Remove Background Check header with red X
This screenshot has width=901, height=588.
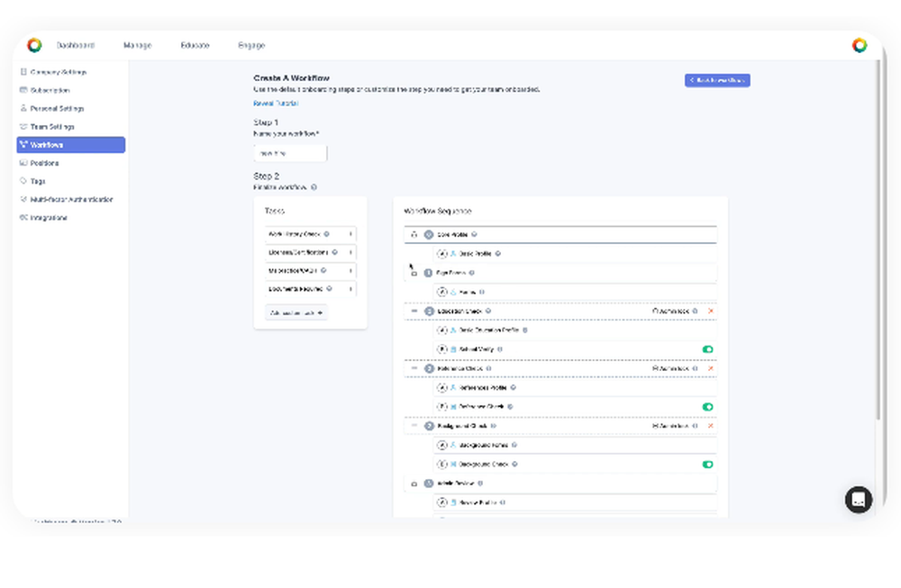point(711,426)
